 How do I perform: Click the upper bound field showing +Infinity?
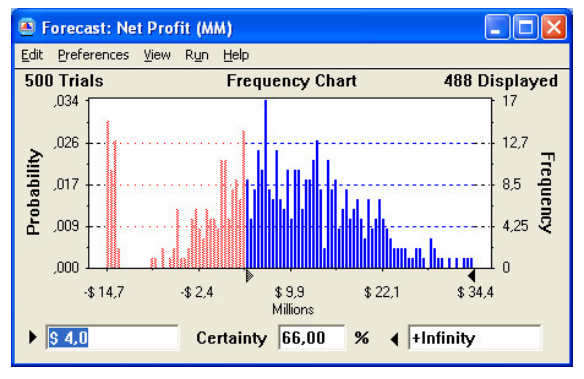(x=474, y=338)
